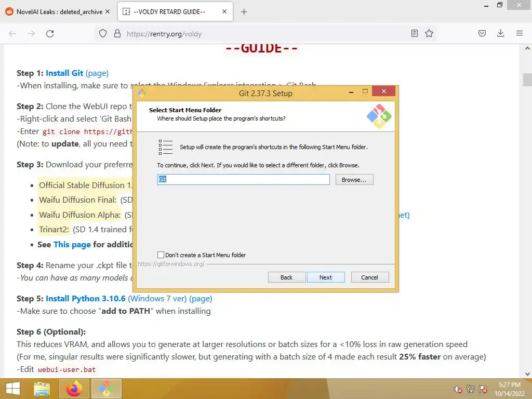
Task: Switch to NovelAI Leaks tab
Action: (58, 11)
